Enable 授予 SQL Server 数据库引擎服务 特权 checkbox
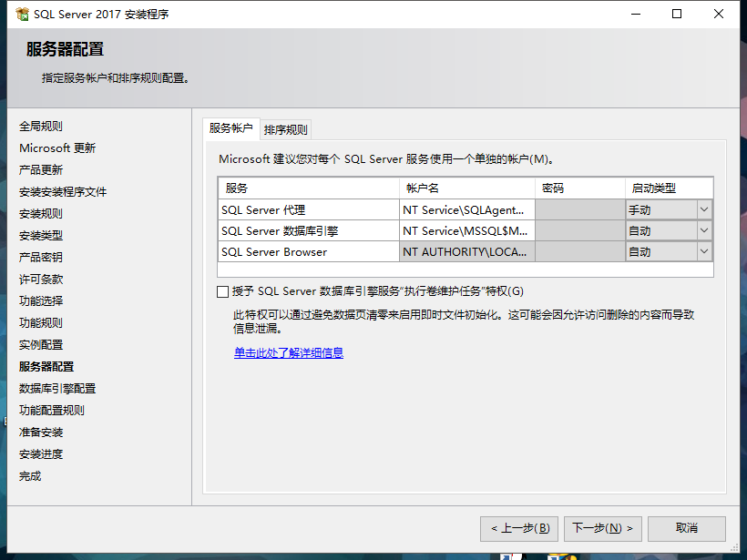The height and width of the screenshot is (560, 747). pos(222,290)
